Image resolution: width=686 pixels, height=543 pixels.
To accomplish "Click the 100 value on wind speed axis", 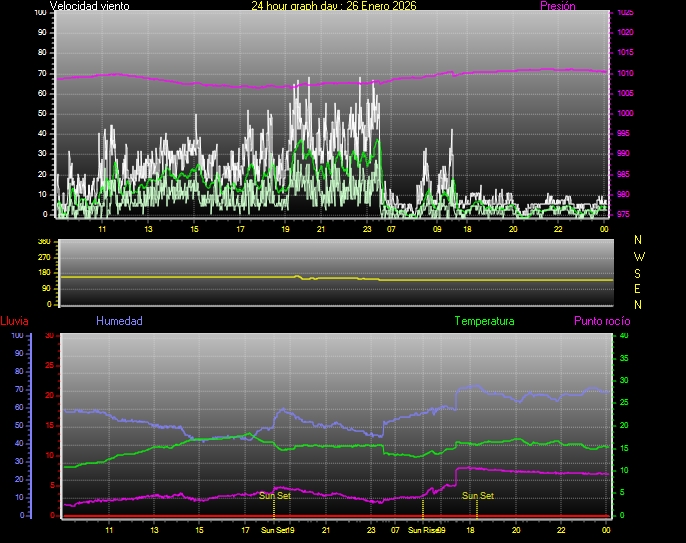I will click(x=40, y=13).
